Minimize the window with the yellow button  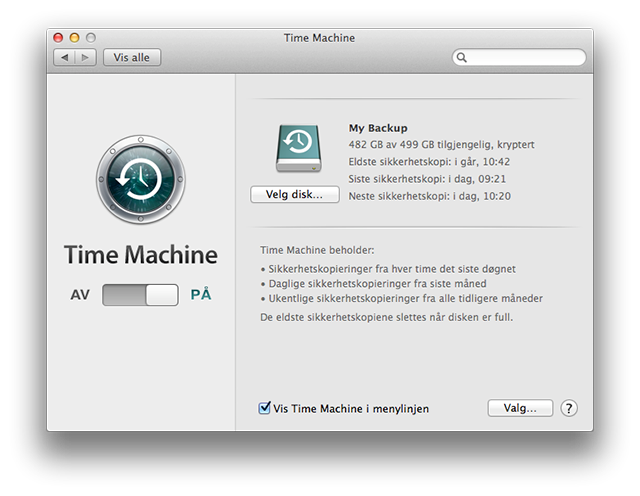75,38
